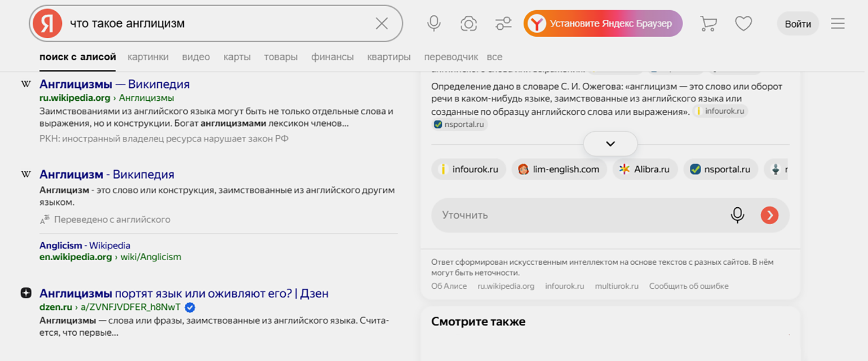
Task: Click into the Уточнить input field
Action: coord(575,215)
